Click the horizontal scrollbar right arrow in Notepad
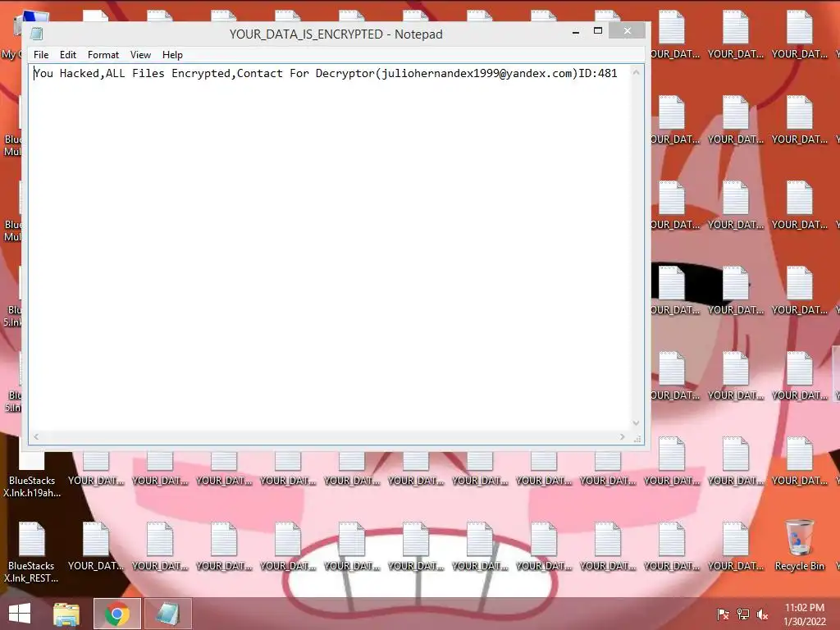The image size is (840, 630). point(622,436)
